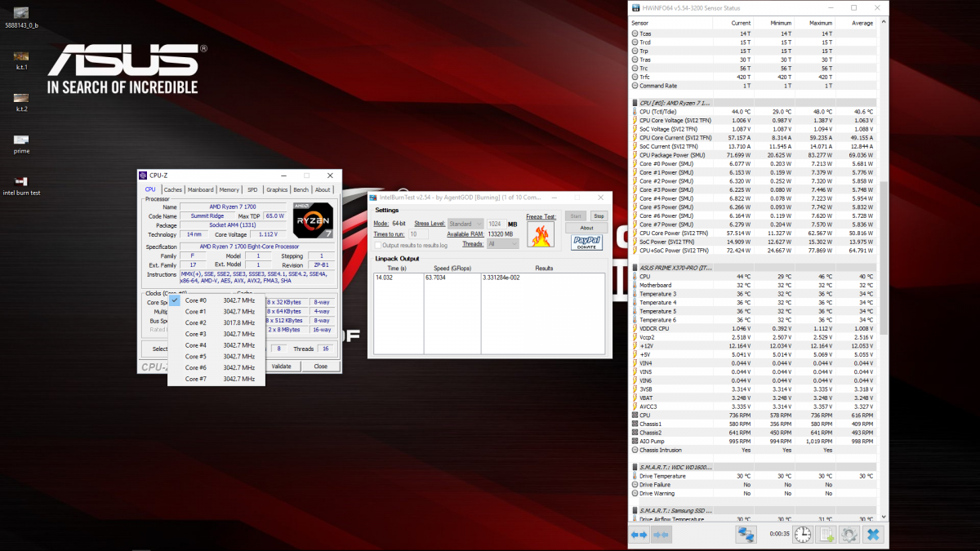
Task: Click Core Voltage value 1.112 V
Action: [269, 234]
